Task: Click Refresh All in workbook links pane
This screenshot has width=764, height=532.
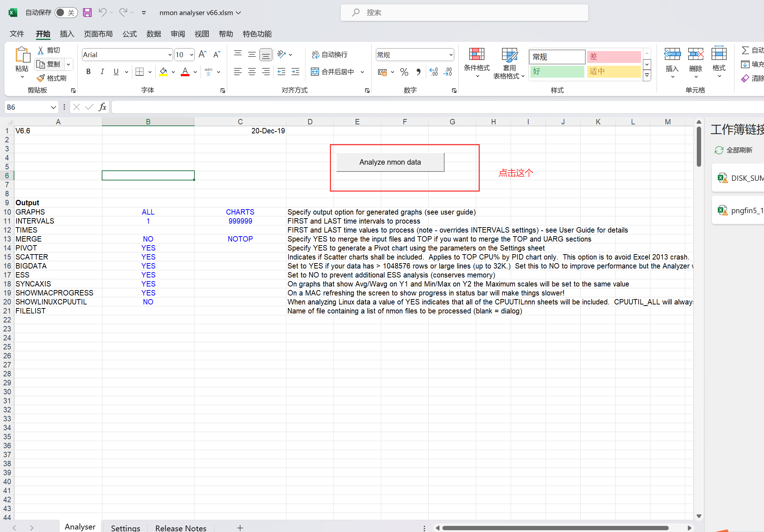Action: coord(733,150)
